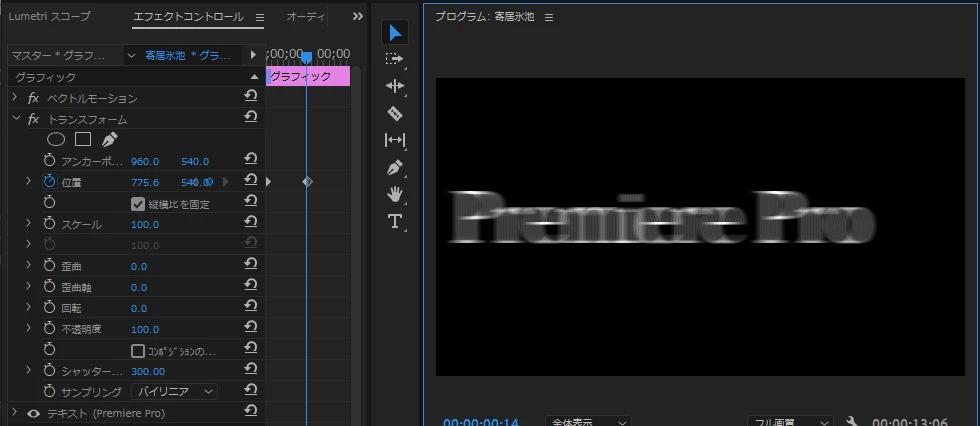Toggle 不透明度 animation stopwatch
The image size is (980, 426).
49,328
